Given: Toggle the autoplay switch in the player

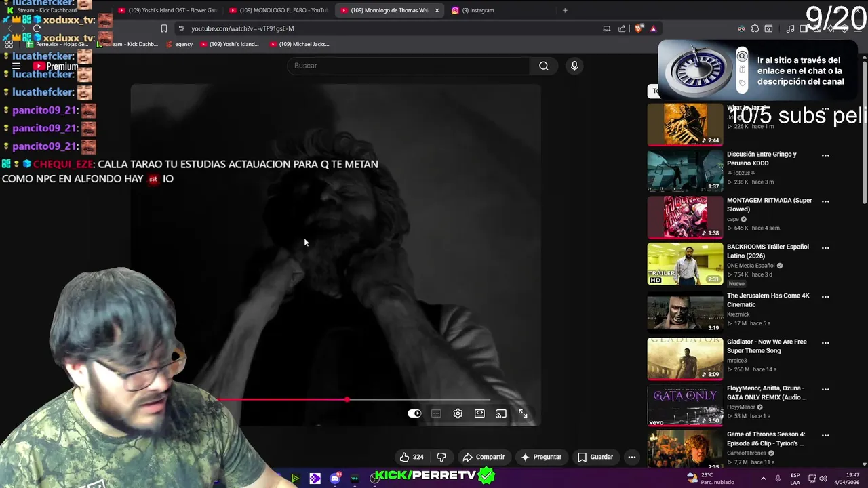Looking at the screenshot, I should 414,413.
